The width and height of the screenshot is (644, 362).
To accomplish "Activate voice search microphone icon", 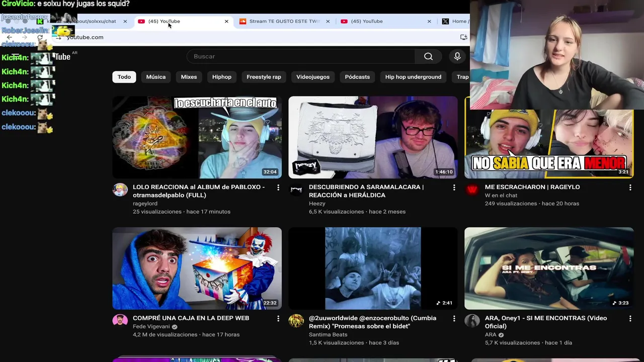I will [457, 56].
